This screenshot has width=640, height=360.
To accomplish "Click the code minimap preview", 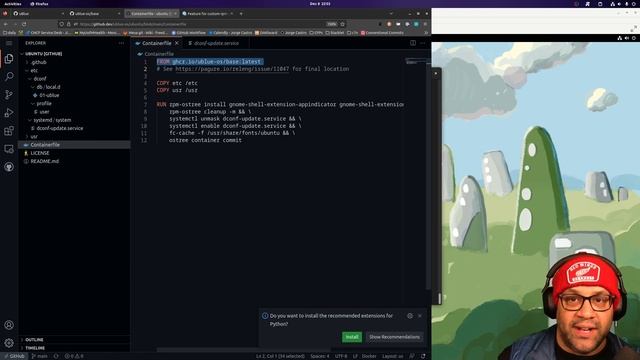I will [416, 61].
